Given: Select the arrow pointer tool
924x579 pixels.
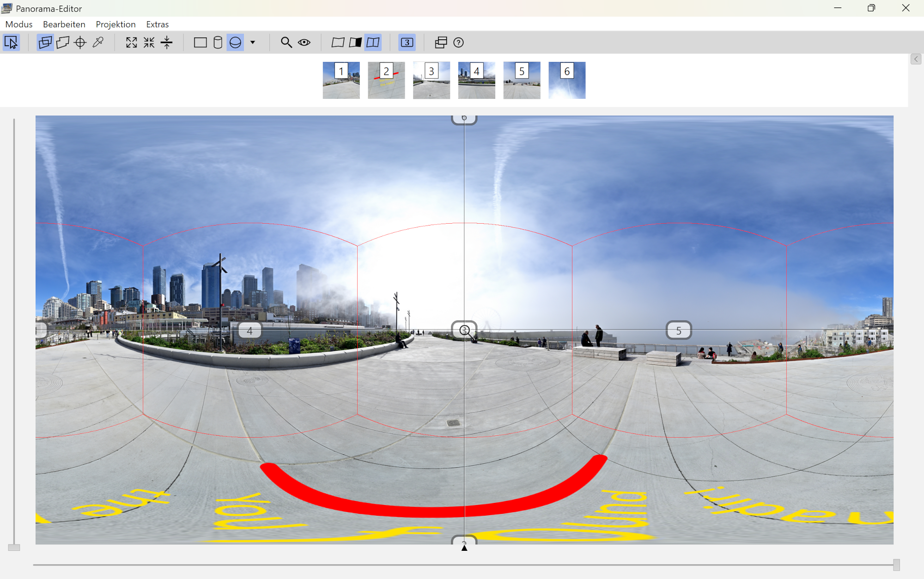Looking at the screenshot, I should [x=11, y=43].
